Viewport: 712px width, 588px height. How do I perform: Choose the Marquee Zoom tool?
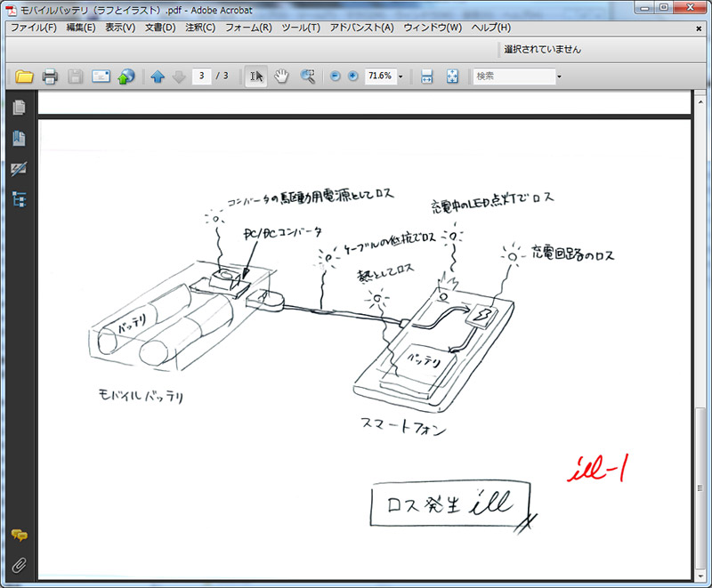click(308, 77)
